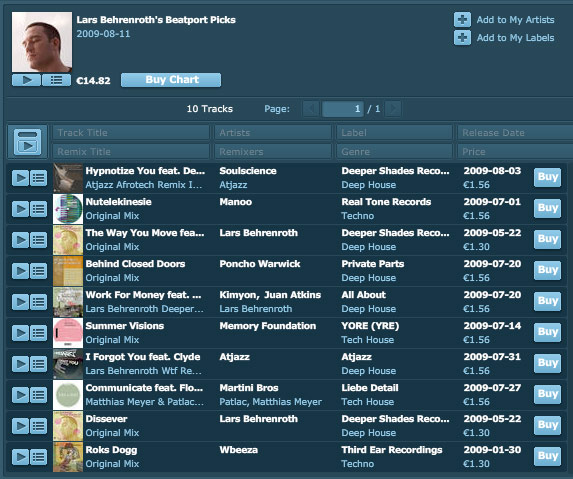Sort by Artists column header
Viewport: 573px width, 479px height.
[x=273, y=133]
